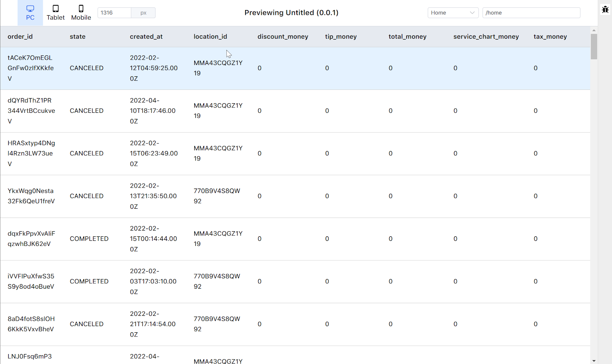This screenshot has height=364, width=612.
Task: Click total_money value in iVVFIPuXfwS35 row
Action: (x=391, y=281)
